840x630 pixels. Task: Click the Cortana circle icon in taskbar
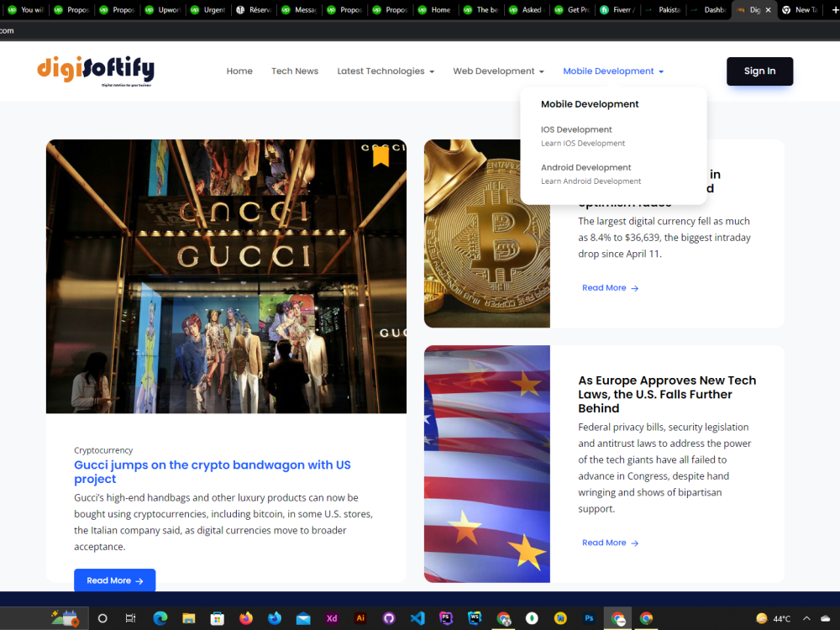pyautogui.click(x=102, y=618)
